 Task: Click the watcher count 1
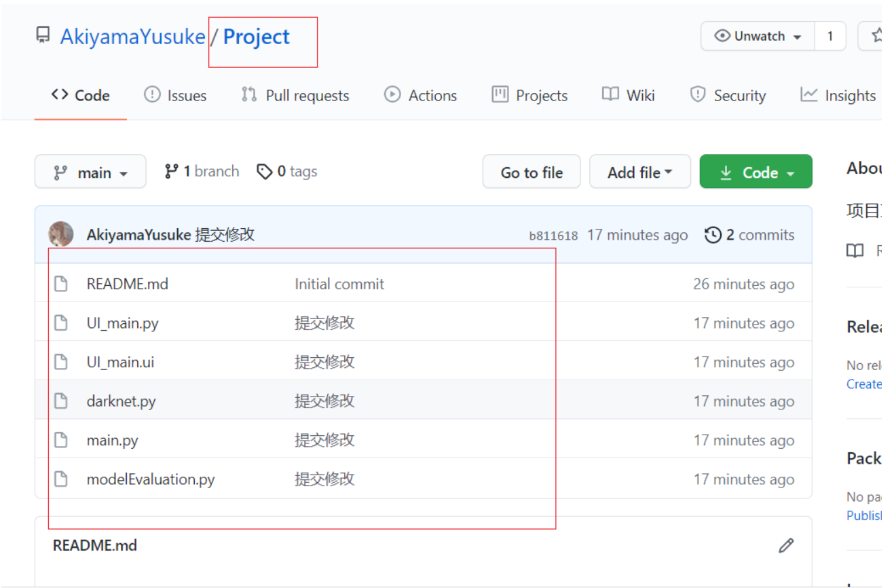point(830,36)
